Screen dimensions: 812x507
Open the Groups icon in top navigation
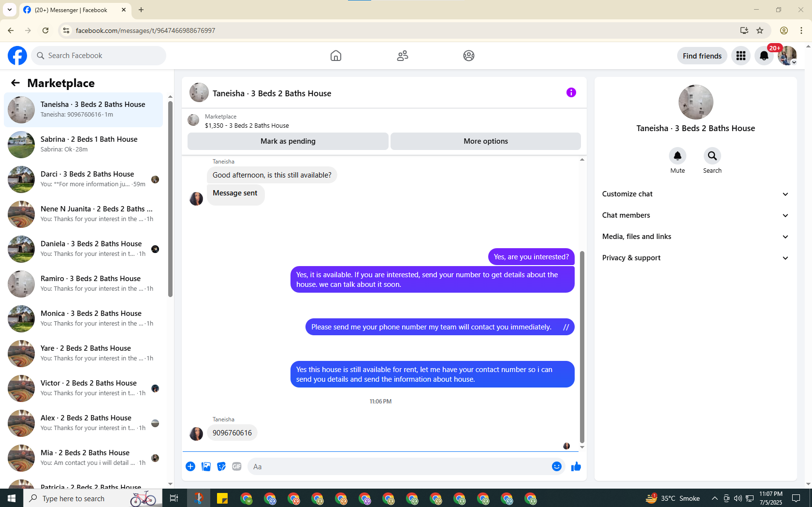click(469, 56)
